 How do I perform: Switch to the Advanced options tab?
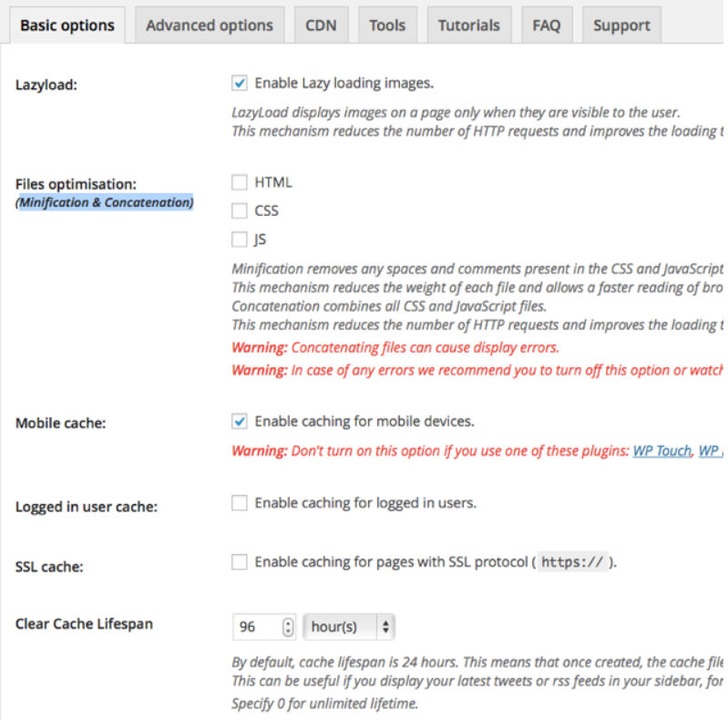coord(209,26)
